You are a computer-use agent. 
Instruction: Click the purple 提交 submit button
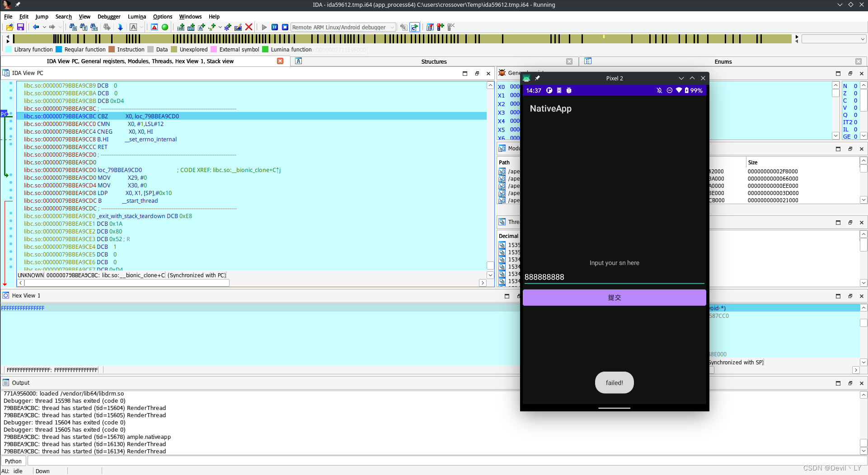click(614, 298)
